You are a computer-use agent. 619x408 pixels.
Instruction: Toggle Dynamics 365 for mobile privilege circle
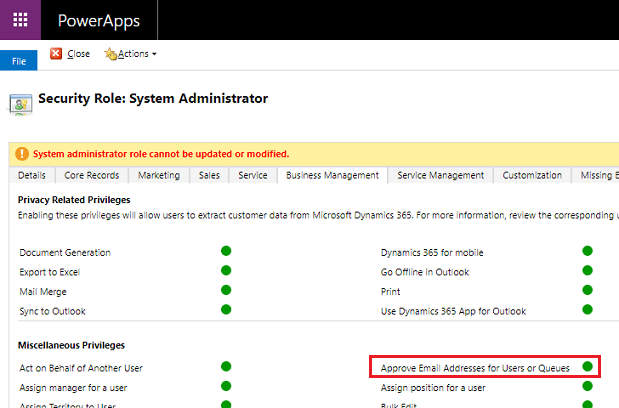coord(587,251)
